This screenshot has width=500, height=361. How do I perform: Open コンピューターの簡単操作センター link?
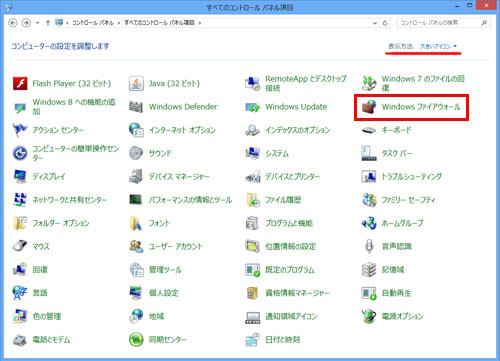coord(75,153)
